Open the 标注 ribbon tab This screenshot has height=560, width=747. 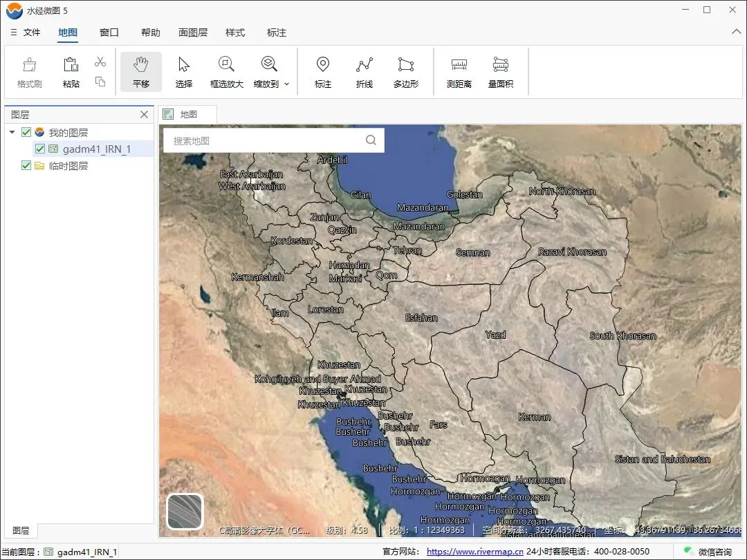click(x=277, y=32)
